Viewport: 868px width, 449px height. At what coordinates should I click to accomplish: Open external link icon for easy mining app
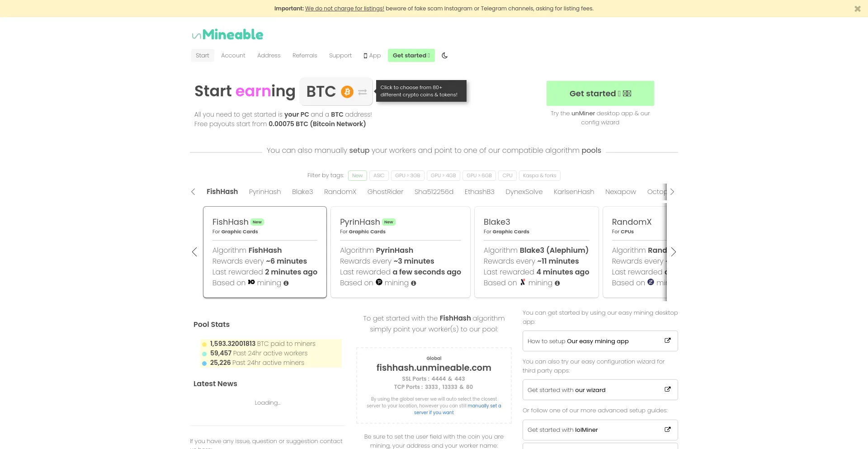pyautogui.click(x=667, y=340)
